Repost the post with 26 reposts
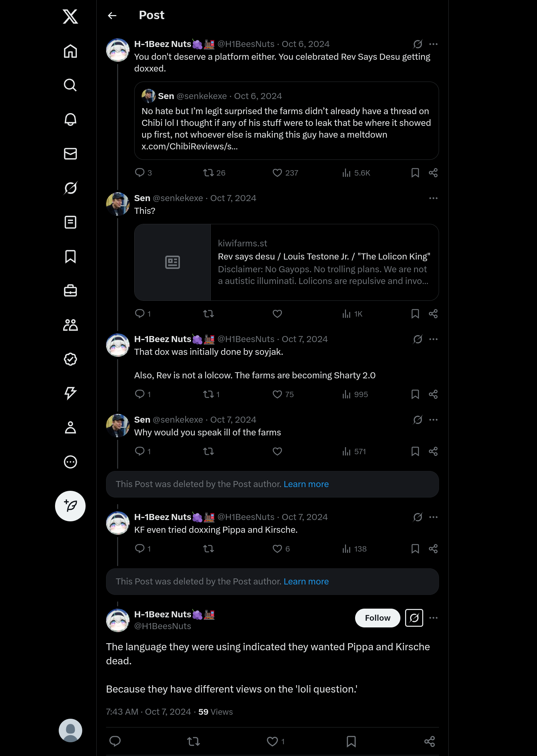The image size is (537, 756). coord(208,173)
